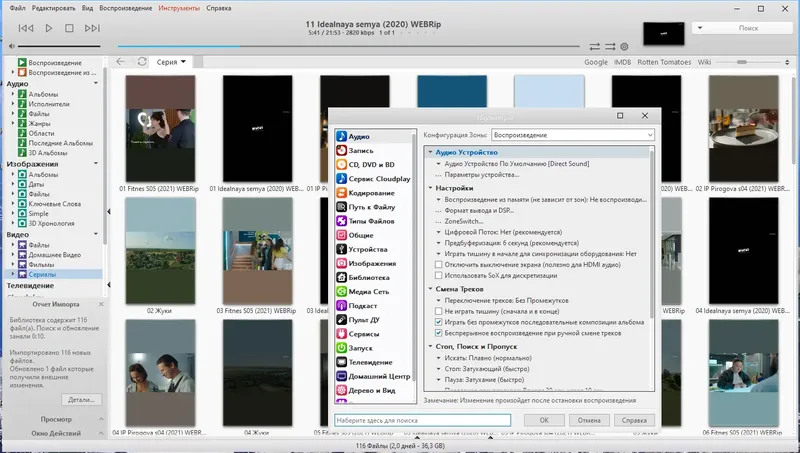Click the Play button in the player bar
Viewport: 800px width, 453px height.
[48, 28]
